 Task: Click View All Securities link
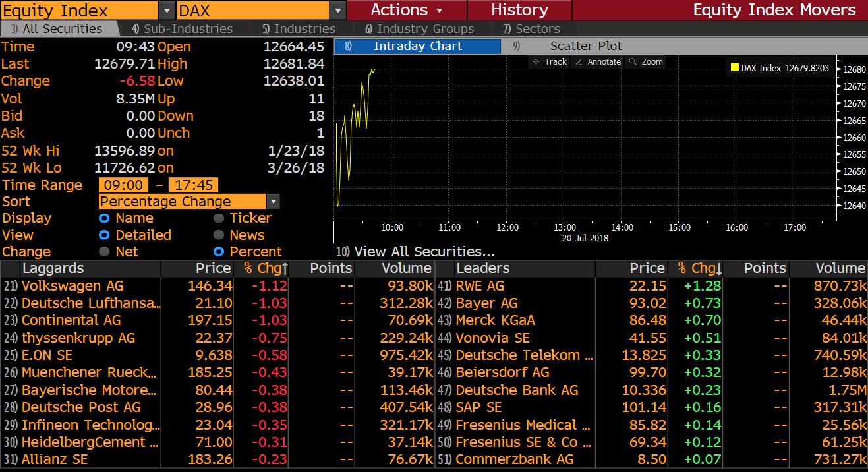tap(424, 252)
